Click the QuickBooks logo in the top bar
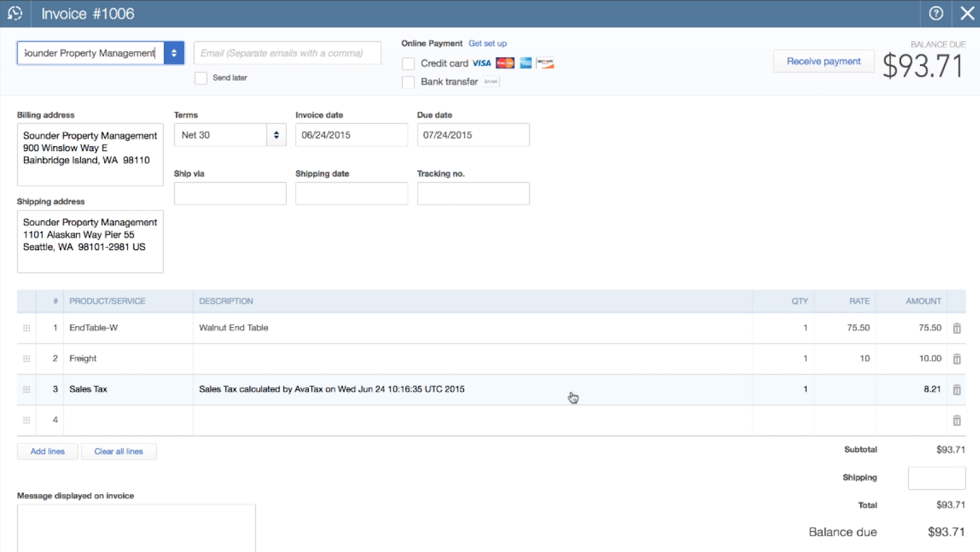Image resolution: width=980 pixels, height=552 pixels. pyautogui.click(x=15, y=13)
